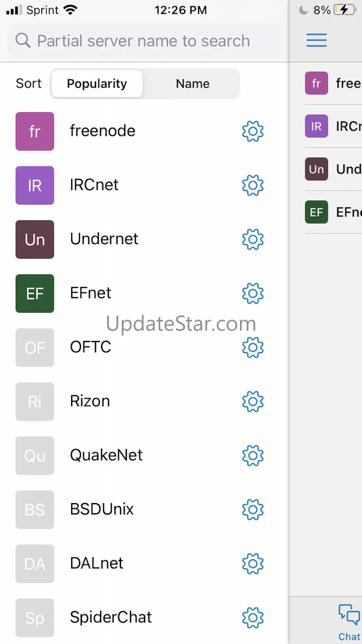Open settings gear for Undernet
This screenshot has height=644, width=362.
point(253,239)
